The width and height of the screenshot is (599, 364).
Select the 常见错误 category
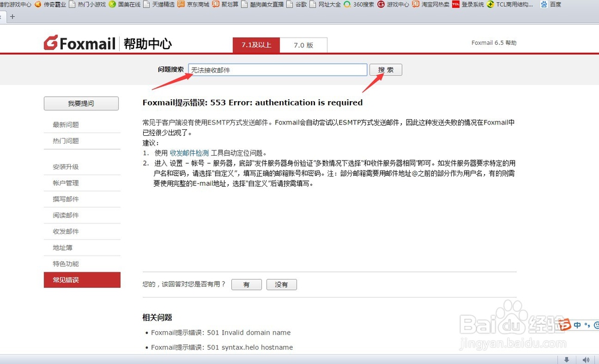tap(82, 280)
